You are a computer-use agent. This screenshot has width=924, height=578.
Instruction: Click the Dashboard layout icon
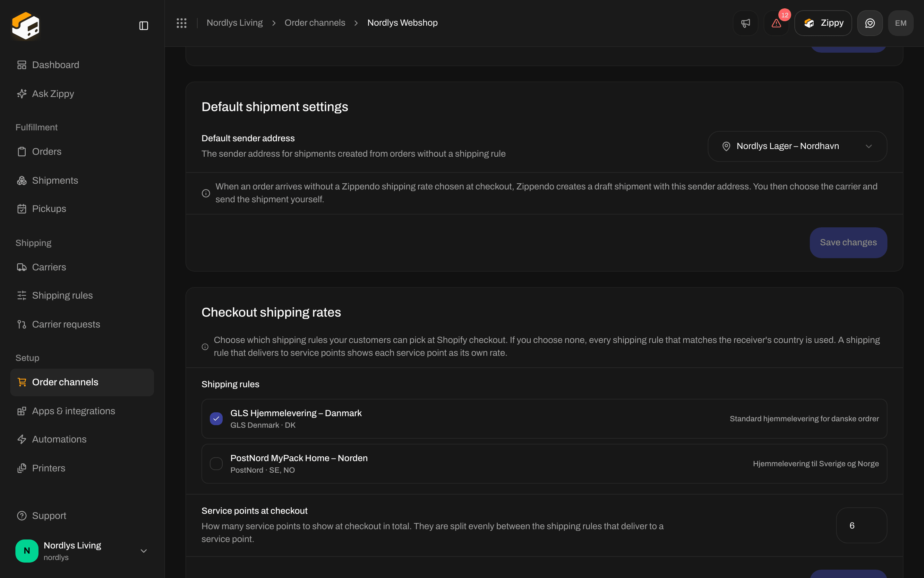click(22, 65)
